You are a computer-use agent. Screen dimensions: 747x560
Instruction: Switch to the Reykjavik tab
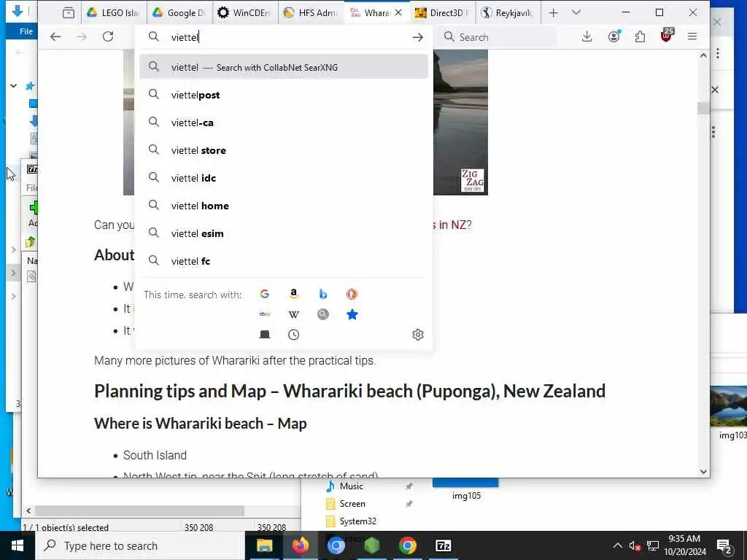508,13
